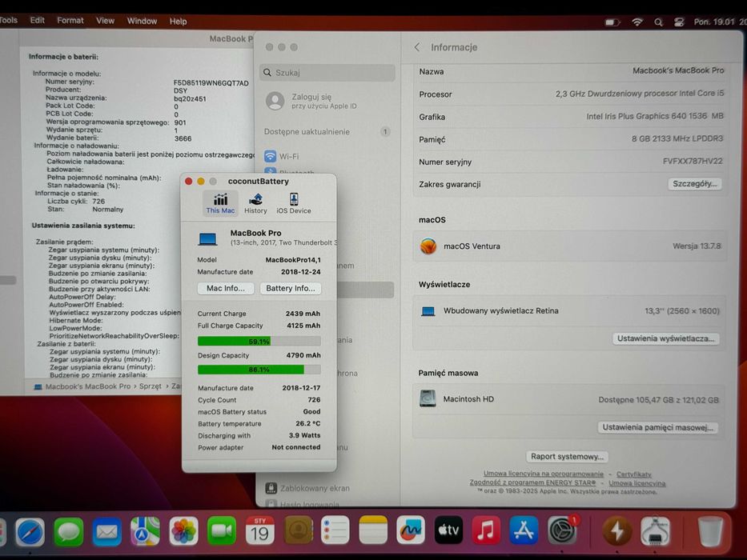Go back using the chevron beside Informacje

(417, 47)
